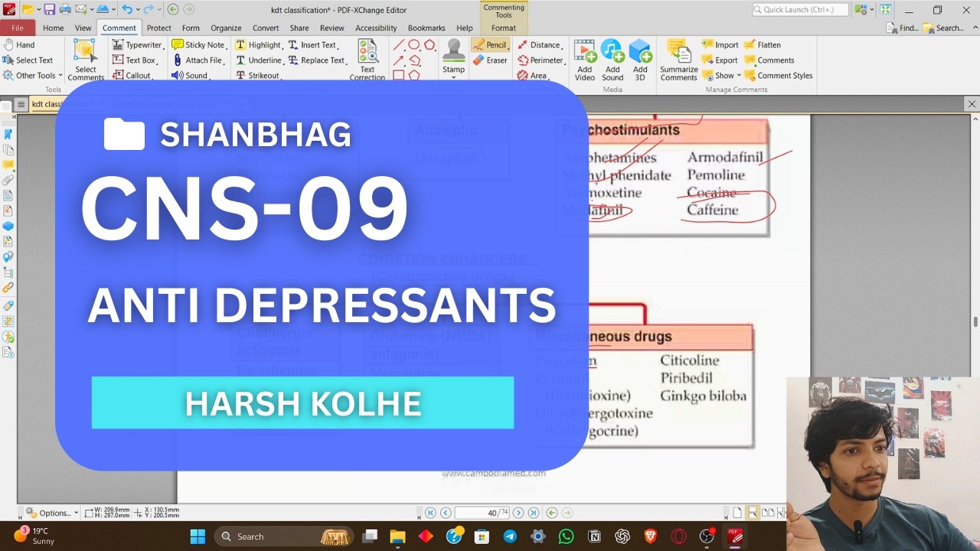Open the Convert ribbon tab
Image resolution: width=980 pixels, height=551 pixels.
266,28
